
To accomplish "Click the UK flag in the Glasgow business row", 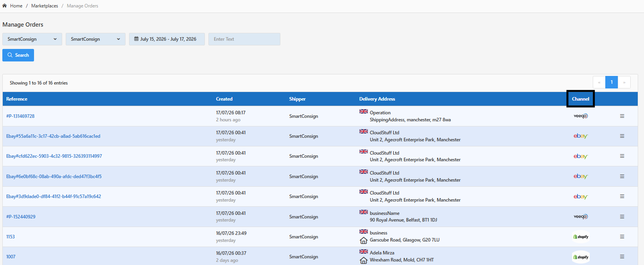I will pyautogui.click(x=364, y=232).
